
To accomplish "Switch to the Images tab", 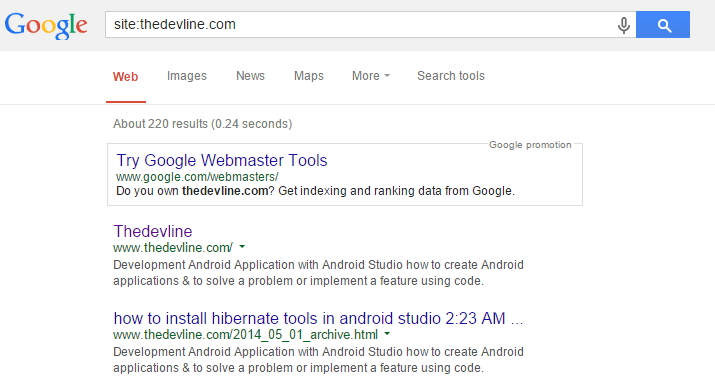I will (x=187, y=76).
